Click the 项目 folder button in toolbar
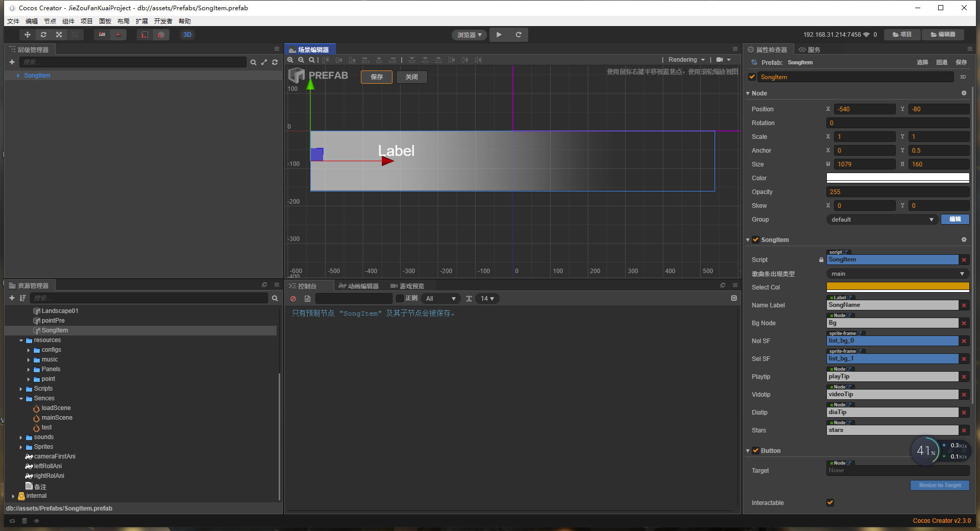 pos(902,35)
